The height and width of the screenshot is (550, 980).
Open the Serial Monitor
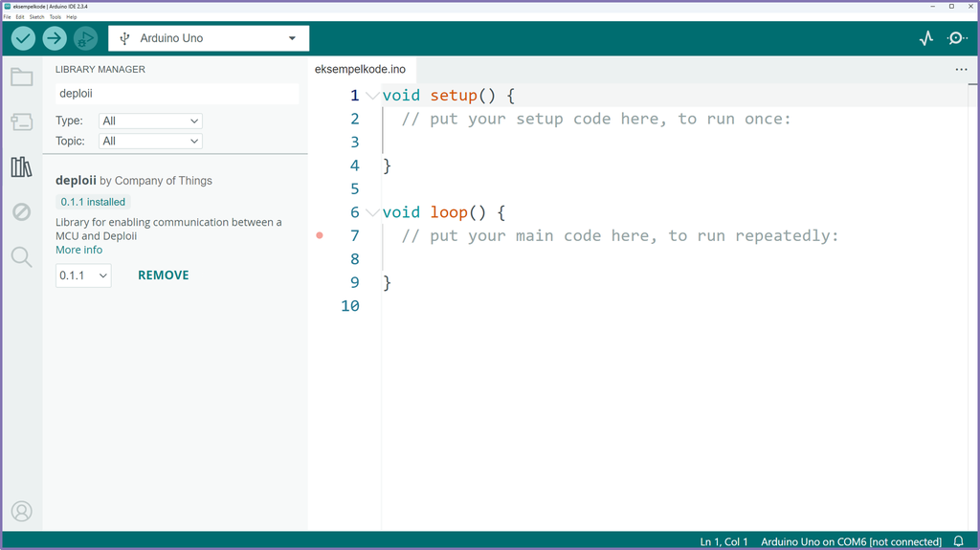click(957, 38)
